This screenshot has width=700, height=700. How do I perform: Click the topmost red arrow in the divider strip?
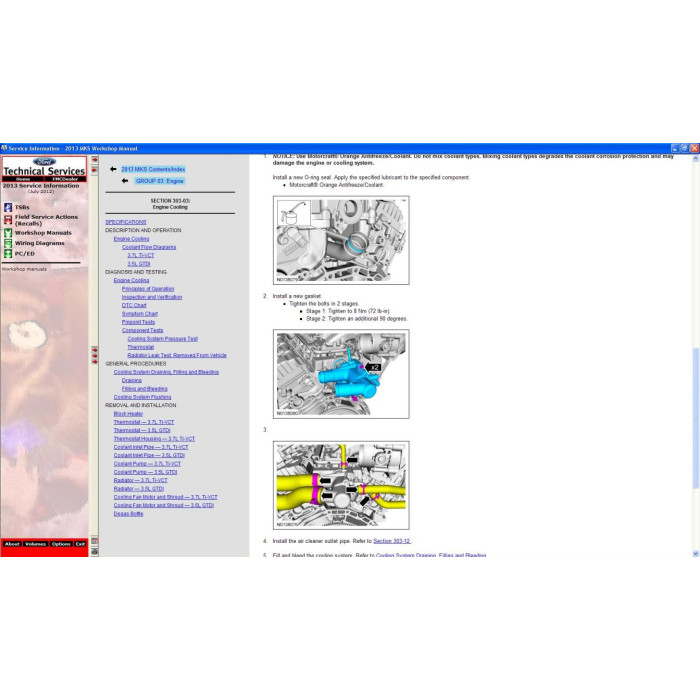(95, 160)
